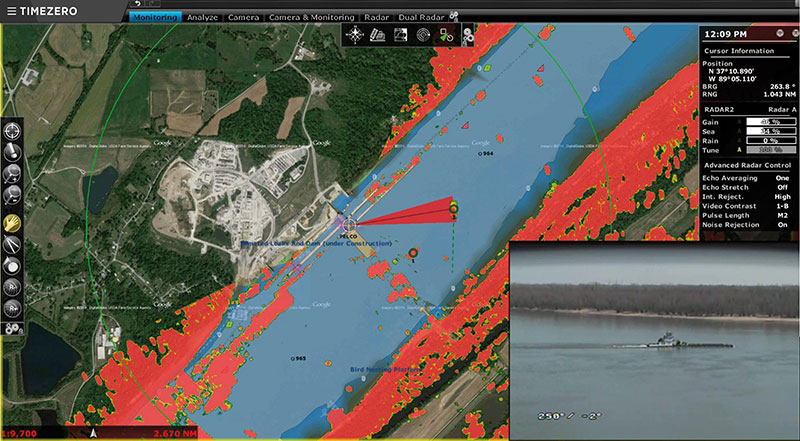This screenshot has height=441, width=800.
Task: Click the radar overlay rings icon
Action: [x=422, y=35]
